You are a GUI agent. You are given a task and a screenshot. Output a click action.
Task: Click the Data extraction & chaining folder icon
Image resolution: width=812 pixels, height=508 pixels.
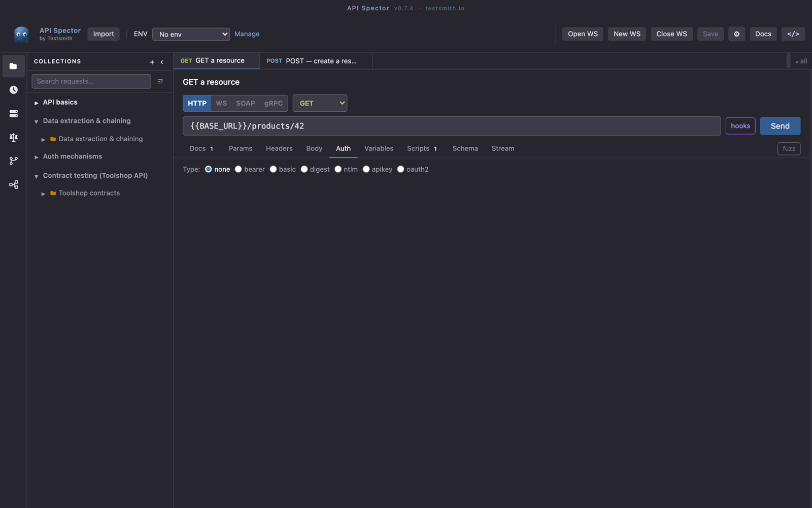tap(53, 139)
